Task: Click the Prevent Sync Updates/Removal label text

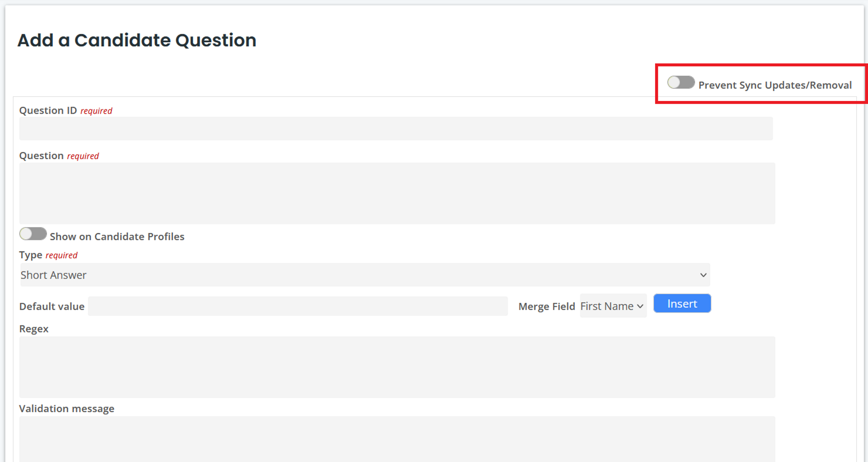Action: click(775, 85)
